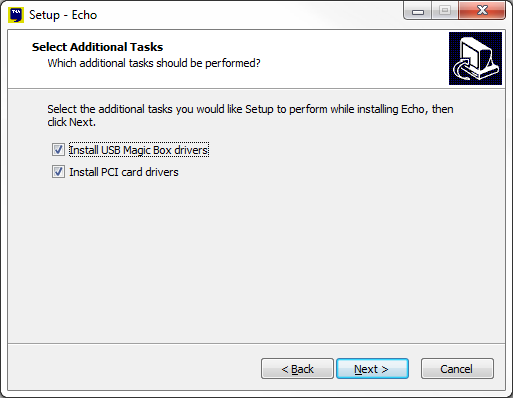Screen dimensions: 513x398
Task: Cancel the Echo installation
Action: click(x=457, y=369)
